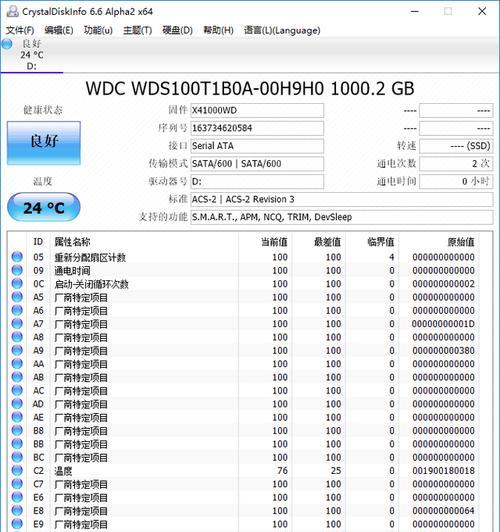Click worst value 25 in row C2
Screen dimensions: 500x532
tap(336, 471)
